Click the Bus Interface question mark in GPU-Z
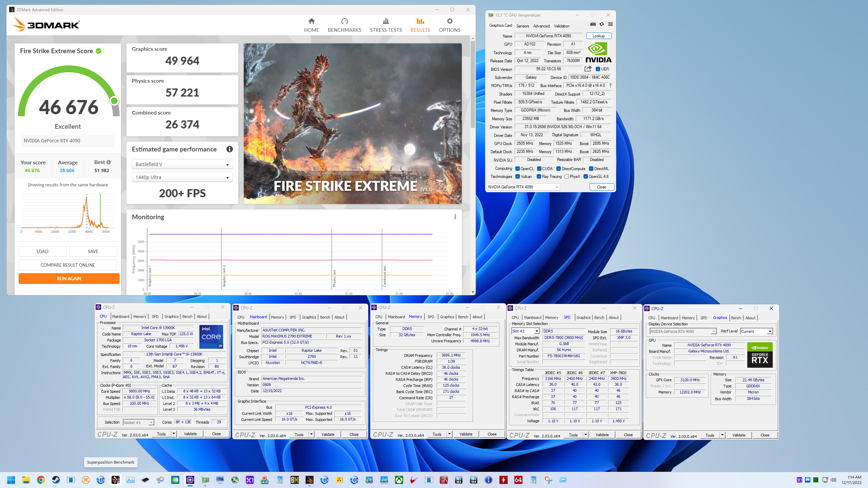Screen dimensions: 868x488 coord(610,85)
